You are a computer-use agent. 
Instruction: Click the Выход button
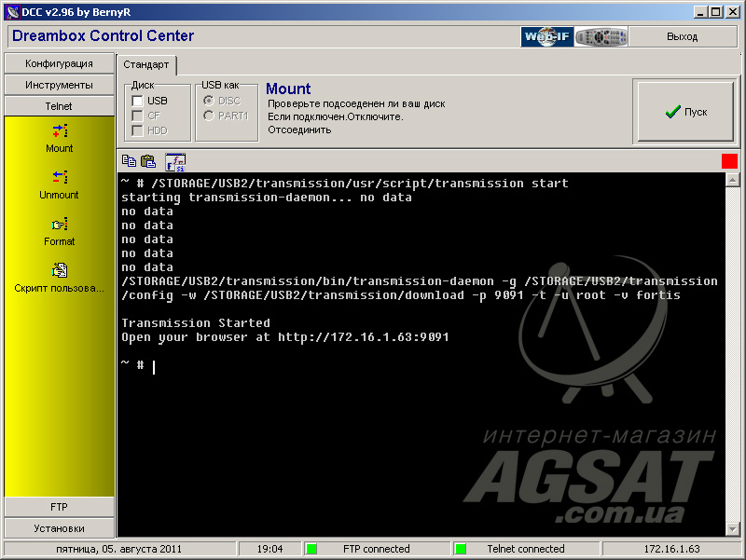(x=683, y=36)
